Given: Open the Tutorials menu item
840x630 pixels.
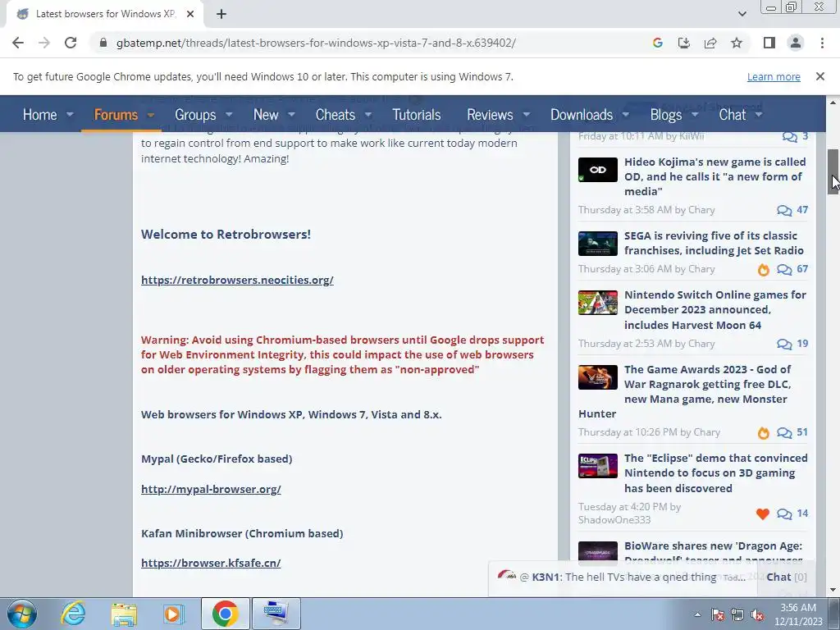Looking at the screenshot, I should click(416, 114).
